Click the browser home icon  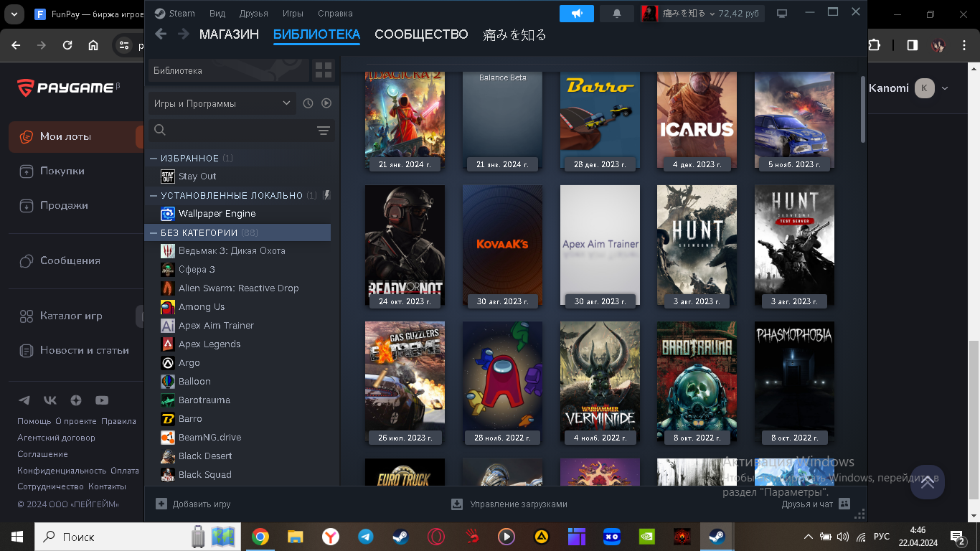click(x=93, y=45)
